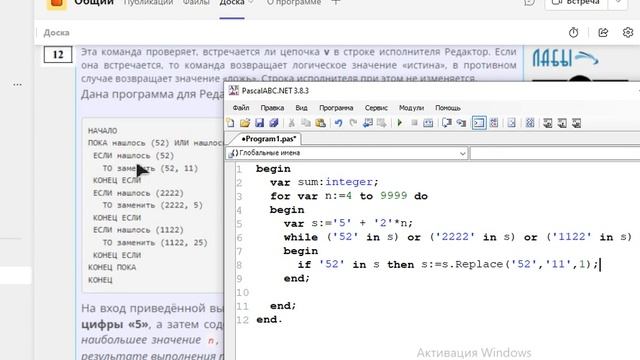Create a new file in PascalABC.NET toolbar
This screenshot has height=360, width=640.
[x=231, y=123]
